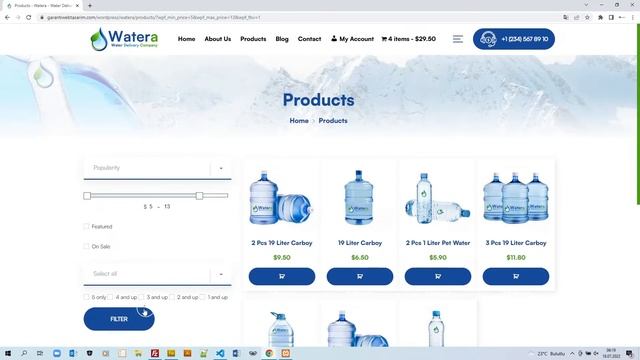Open Products in the navigation menu

pos(253,39)
